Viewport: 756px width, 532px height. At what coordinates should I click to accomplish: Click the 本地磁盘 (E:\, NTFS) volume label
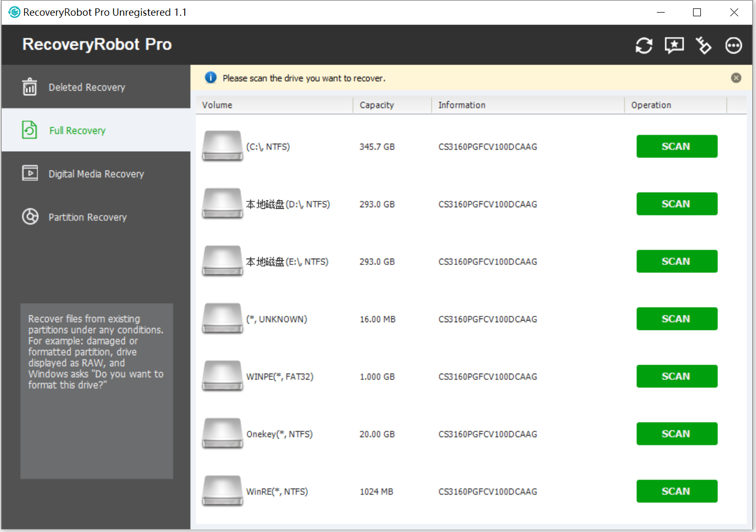[x=288, y=262]
